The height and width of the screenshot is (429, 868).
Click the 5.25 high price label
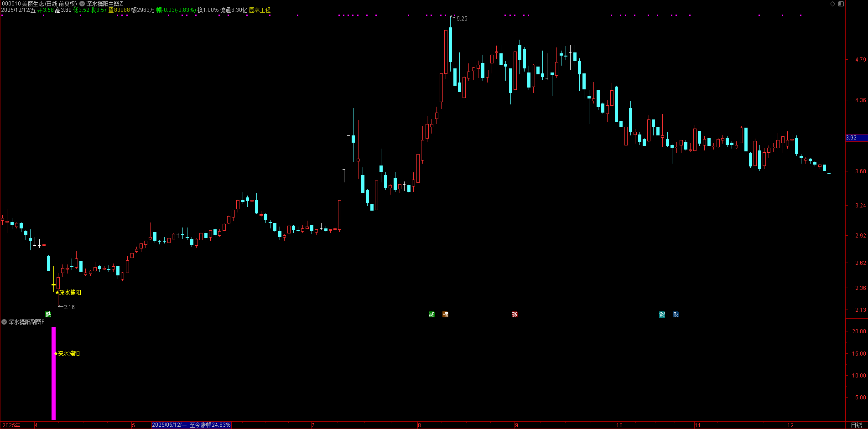[x=462, y=19]
